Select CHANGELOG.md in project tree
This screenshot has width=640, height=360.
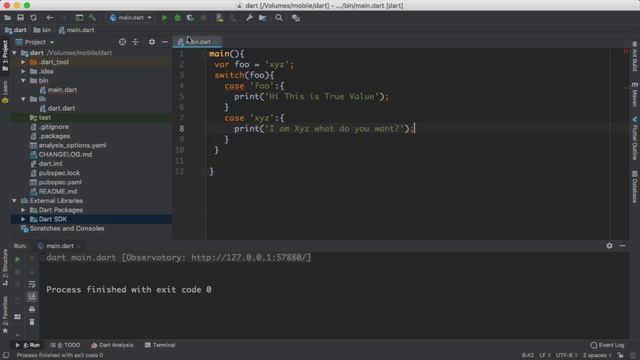tap(61, 155)
